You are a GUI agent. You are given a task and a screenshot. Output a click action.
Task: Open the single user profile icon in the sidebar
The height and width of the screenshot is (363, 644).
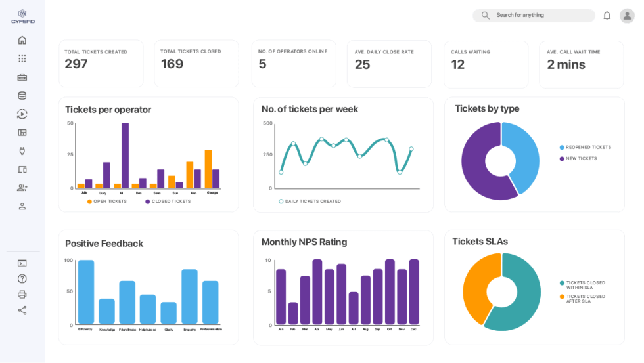point(22,206)
